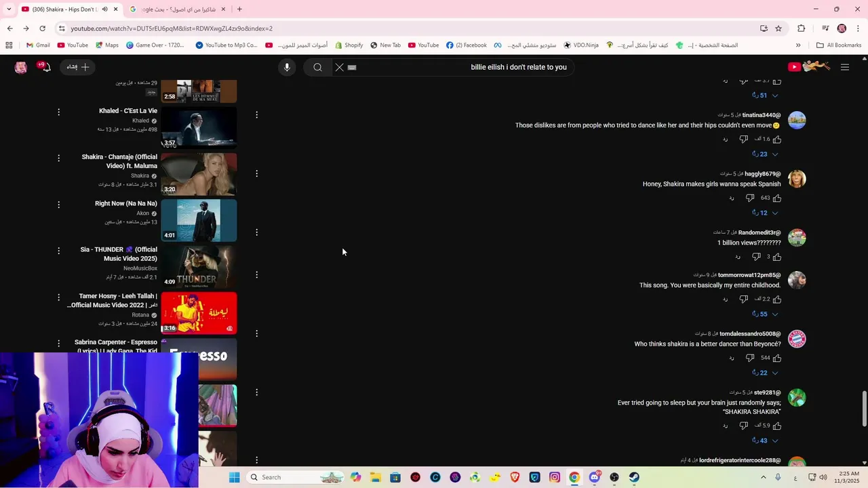Open VDO.Ninja bookmark

click(580, 45)
